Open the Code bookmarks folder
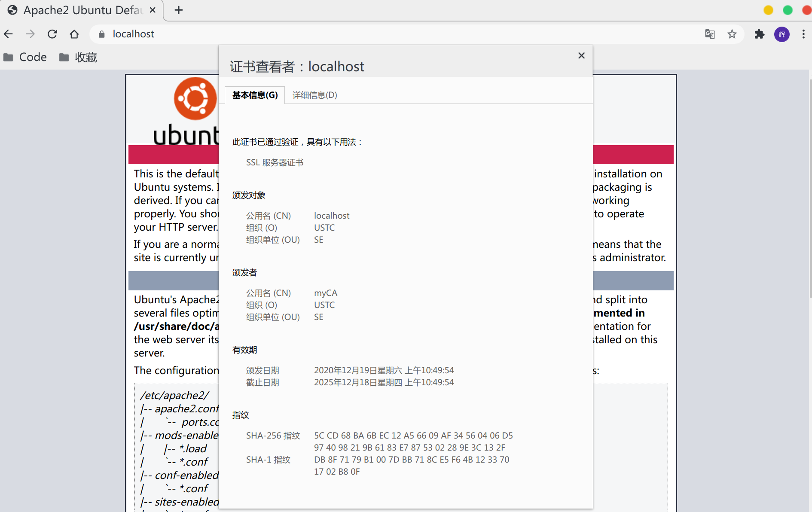The height and width of the screenshot is (512, 812). (25, 57)
